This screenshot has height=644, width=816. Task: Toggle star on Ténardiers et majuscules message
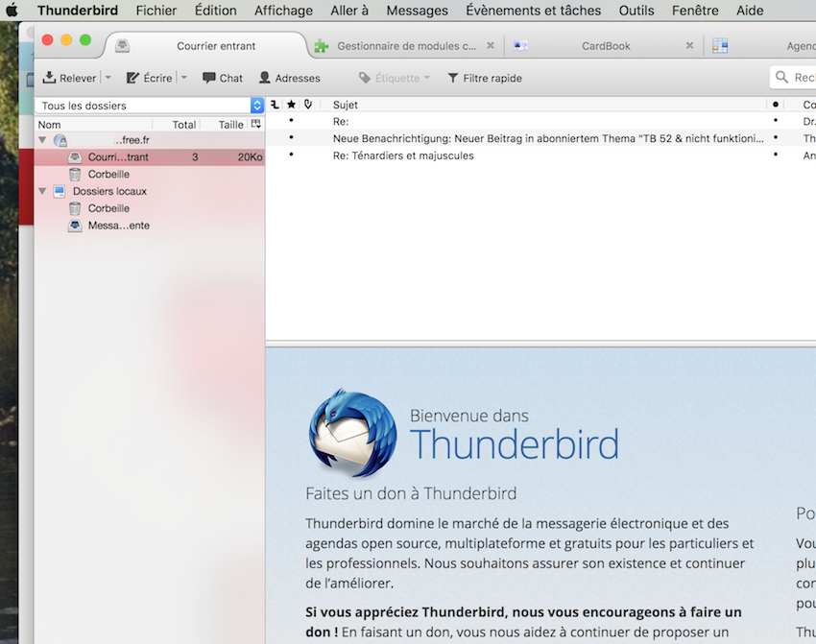(292, 155)
